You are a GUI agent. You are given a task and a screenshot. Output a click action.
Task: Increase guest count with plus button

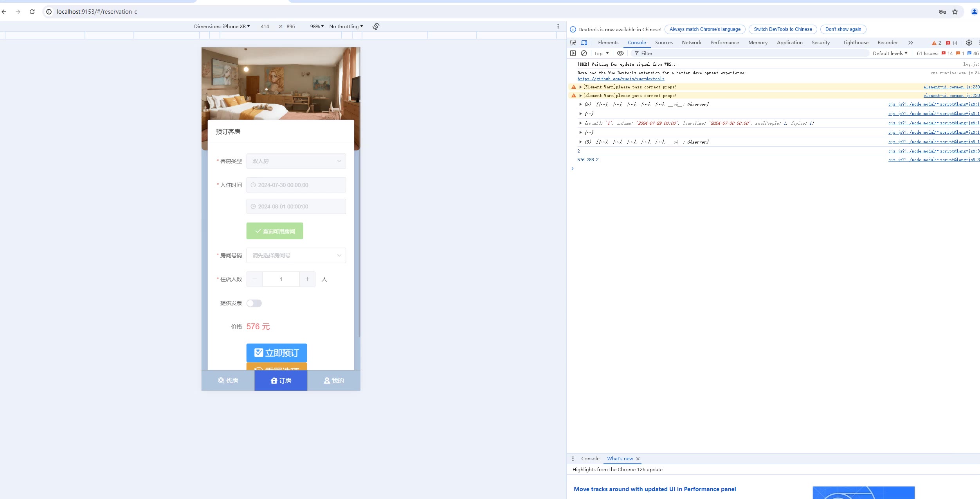click(307, 279)
